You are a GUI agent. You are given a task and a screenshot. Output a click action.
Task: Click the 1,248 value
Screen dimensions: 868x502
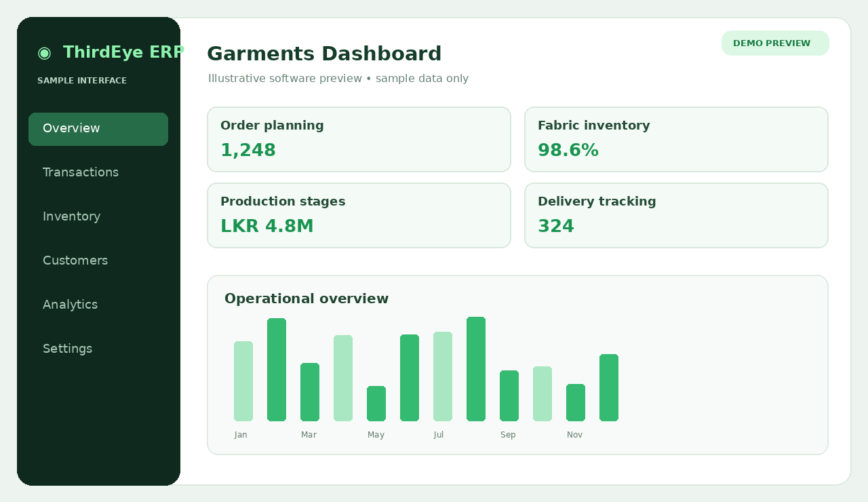pos(248,151)
